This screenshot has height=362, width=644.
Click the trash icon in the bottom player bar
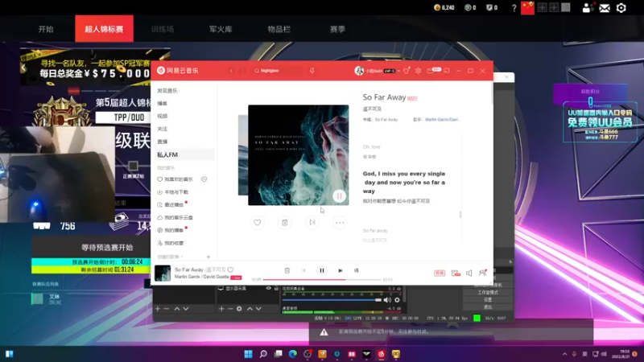coord(287,270)
